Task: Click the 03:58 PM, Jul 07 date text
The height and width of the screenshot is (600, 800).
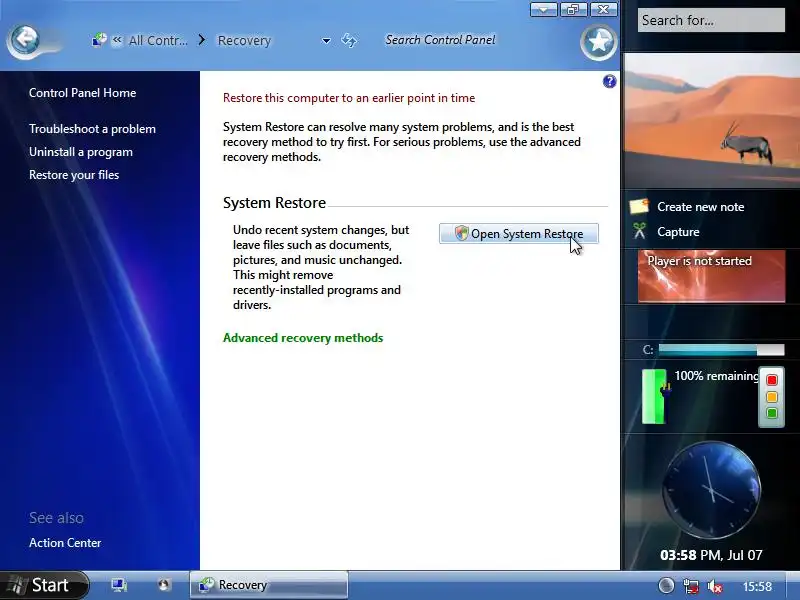Action: coord(711,555)
